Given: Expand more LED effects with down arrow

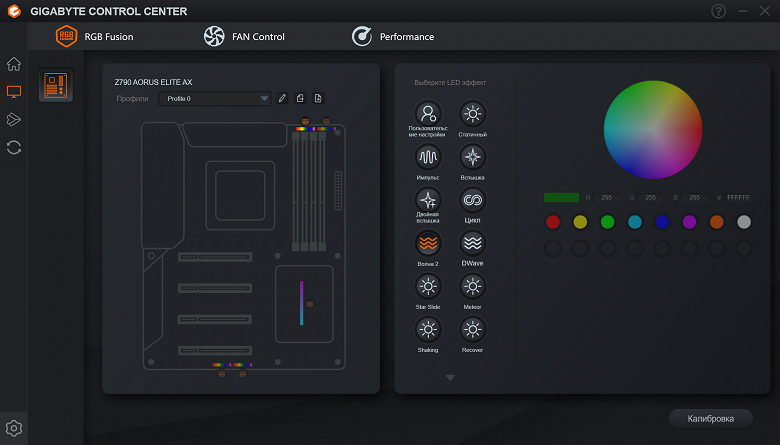Looking at the screenshot, I should 450,378.
